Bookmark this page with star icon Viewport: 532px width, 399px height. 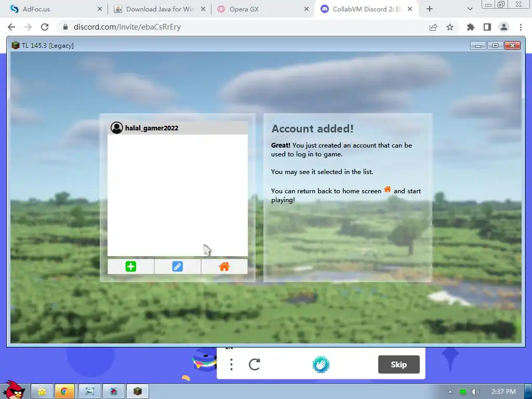(450, 27)
